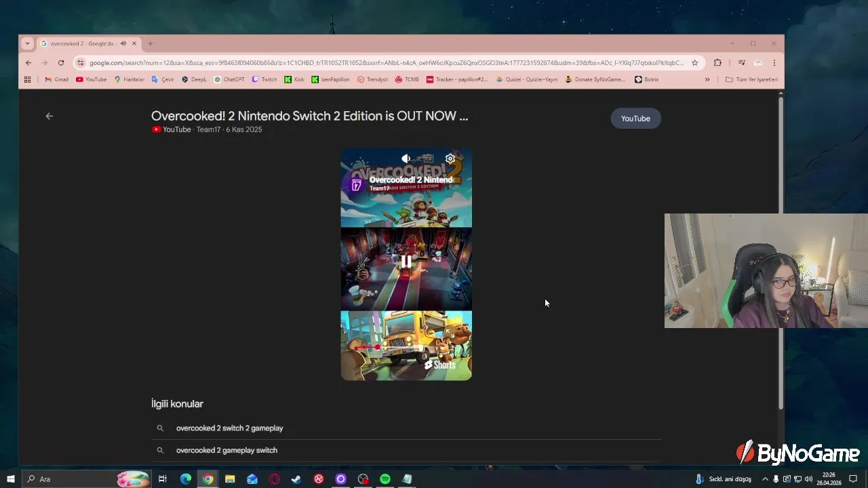This screenshot has width=868, height=488.
Task: Open Task View on the taskbar
Action: coord(163,479)
